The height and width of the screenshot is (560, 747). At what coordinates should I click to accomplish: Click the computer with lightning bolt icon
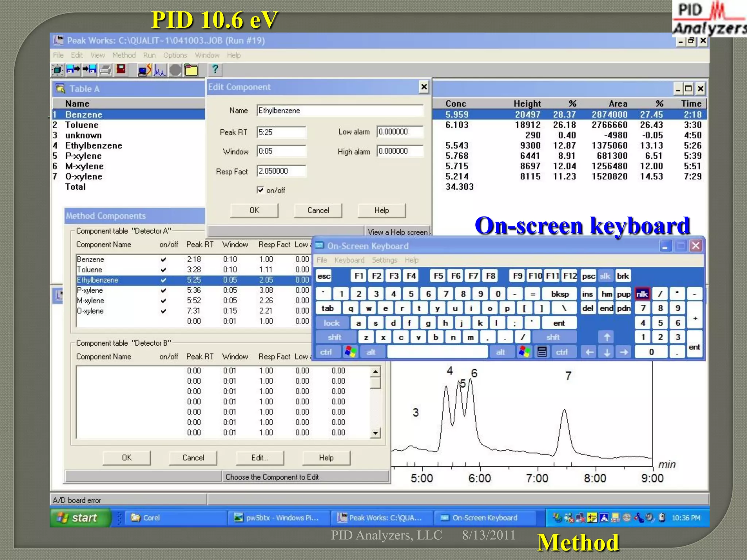[x=144, y=70]
